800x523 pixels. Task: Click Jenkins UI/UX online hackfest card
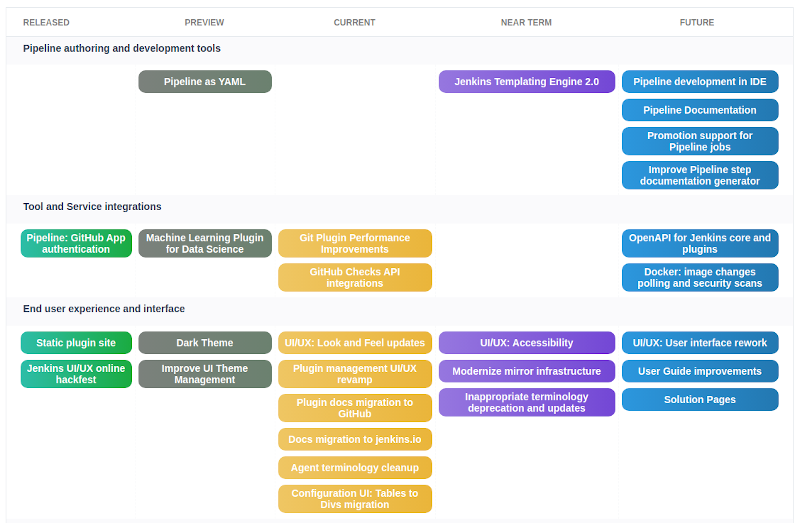76,374
